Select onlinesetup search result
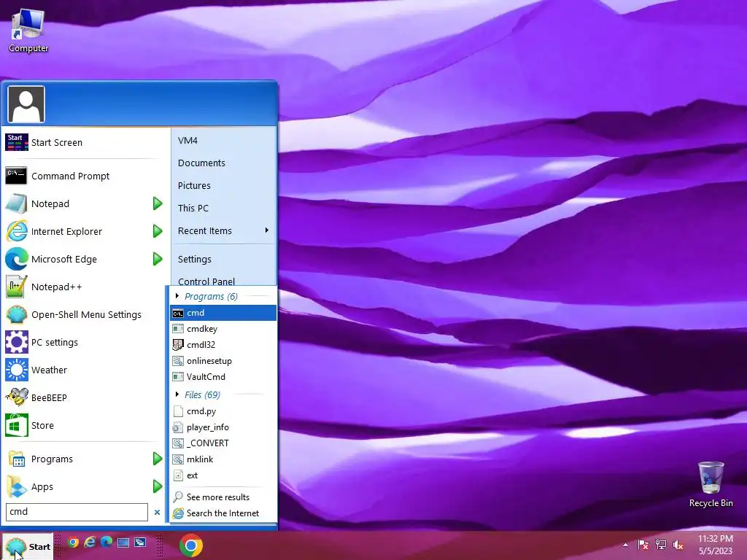 (x=223, y=361)
